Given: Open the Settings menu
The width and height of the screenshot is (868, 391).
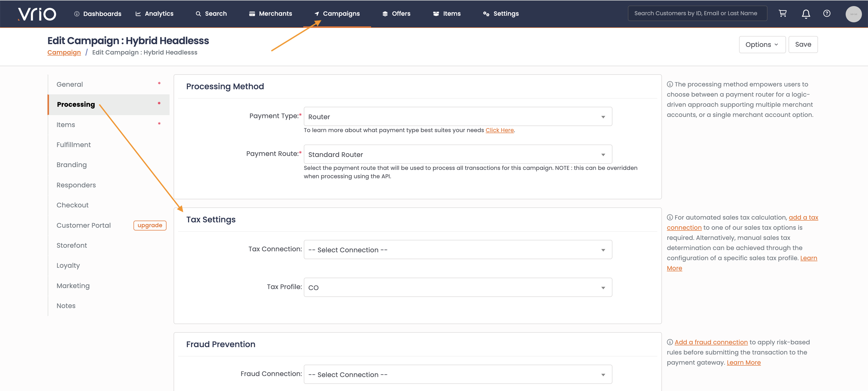Looking at the screenshot, I should [501, 14].
